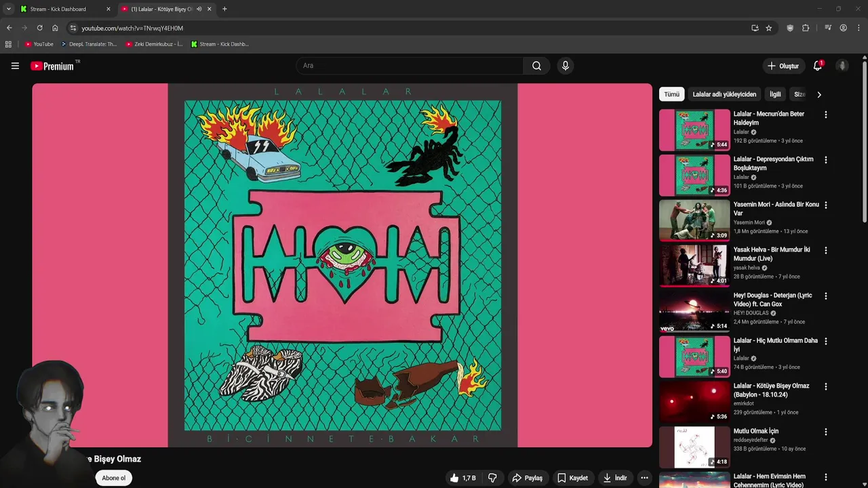Image resolution: width=868 pixels, height=488 pixels.
Task: Open the Stream - Kick Dashb... bookmark
Action: (x=220, y=44)
